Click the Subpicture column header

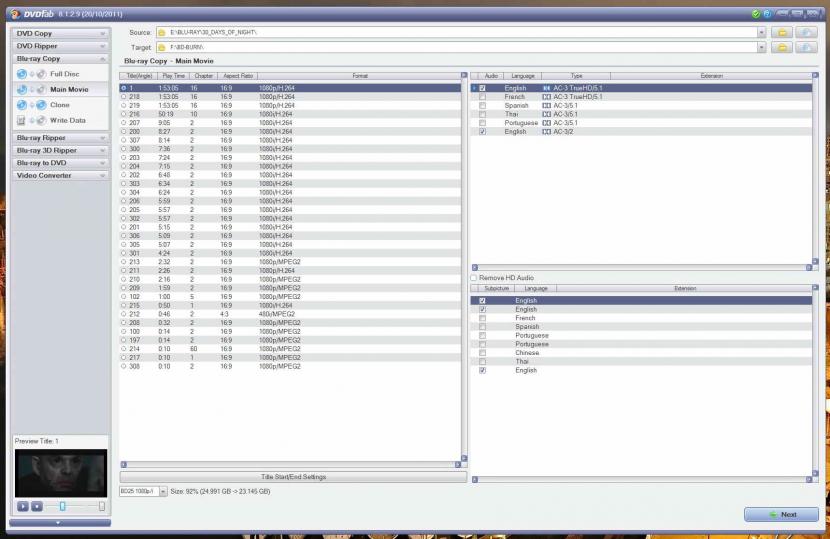[497, 288]
